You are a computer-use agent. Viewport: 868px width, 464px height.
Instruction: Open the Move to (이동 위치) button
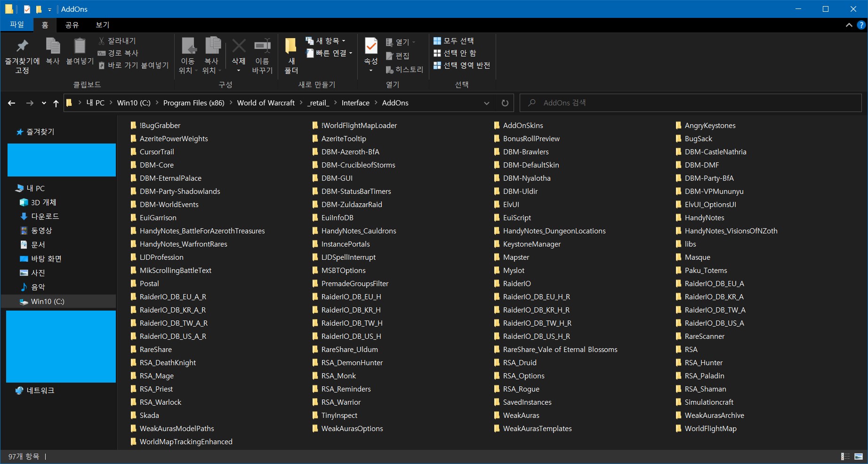[x=188, y=56]
